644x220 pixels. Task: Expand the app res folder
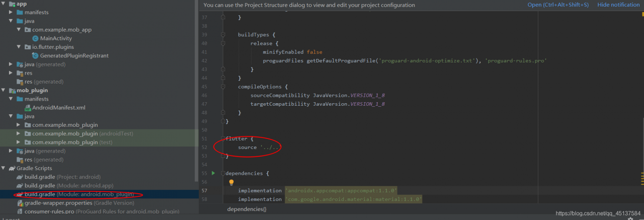point(12,73)
